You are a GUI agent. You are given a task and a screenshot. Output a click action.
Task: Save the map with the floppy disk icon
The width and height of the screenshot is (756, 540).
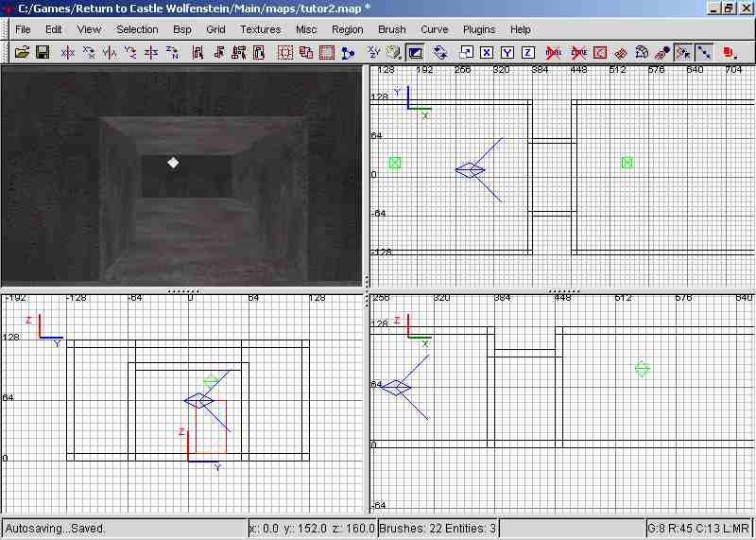click(x=43, y=52)
